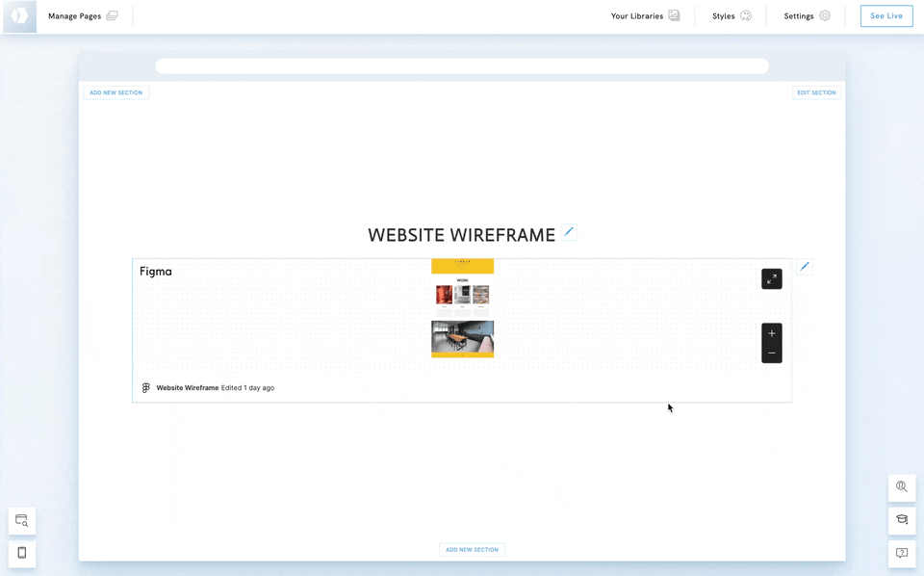Viewport: 924px width, 576px height.
Task: Switch to mobile device preview
Action: pyautogui.click(x=22, y=554)
